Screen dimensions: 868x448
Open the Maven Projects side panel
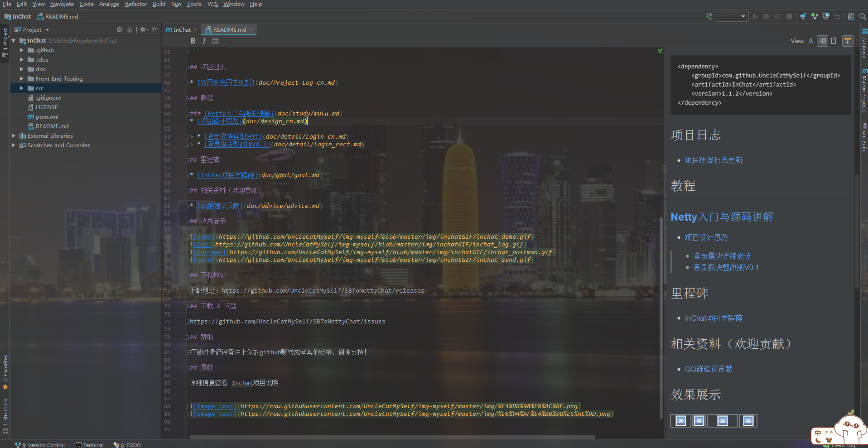(864, 91)
